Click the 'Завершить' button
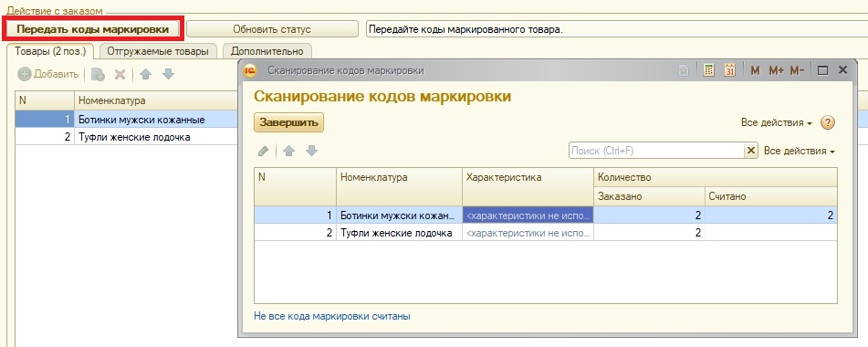868x347 pixels. (x=289, y=123)
